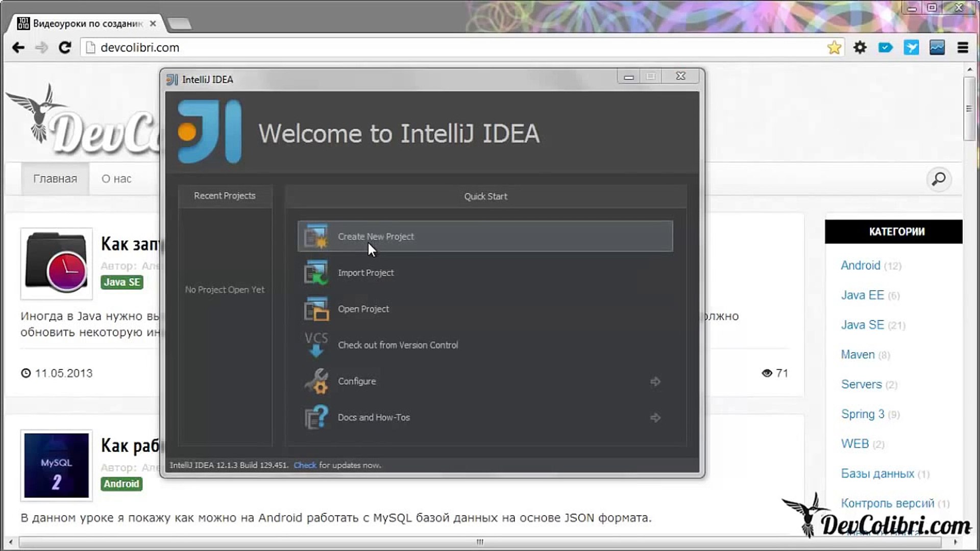This screenshot has height=551, width=980.
Task: Click the VCS checkout icon
Action: click(316, 345)
